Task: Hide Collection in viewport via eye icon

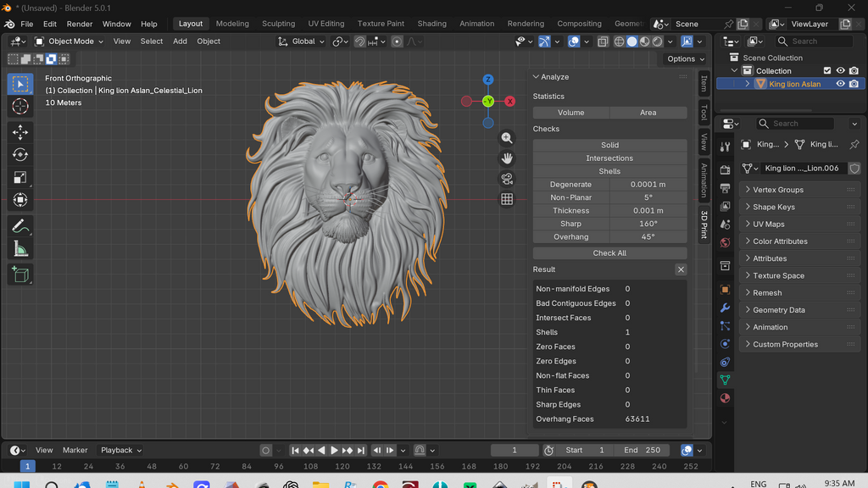Action: click(840, 71)
